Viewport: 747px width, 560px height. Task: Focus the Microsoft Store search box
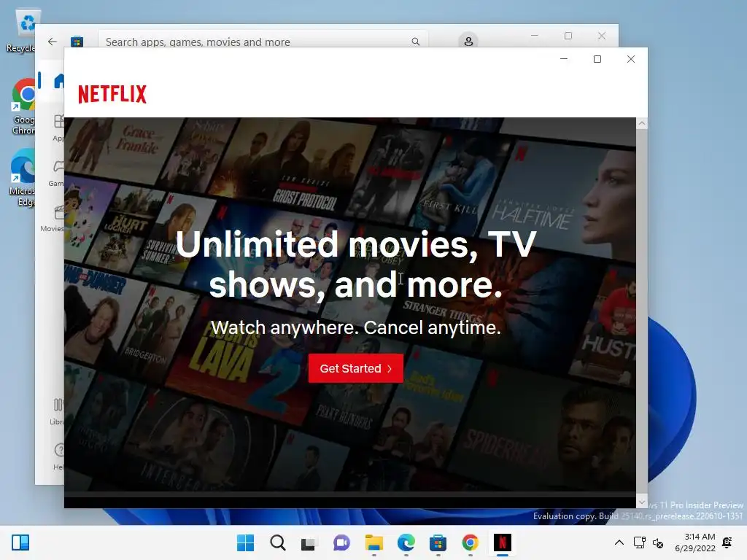[x=263, y=39]
